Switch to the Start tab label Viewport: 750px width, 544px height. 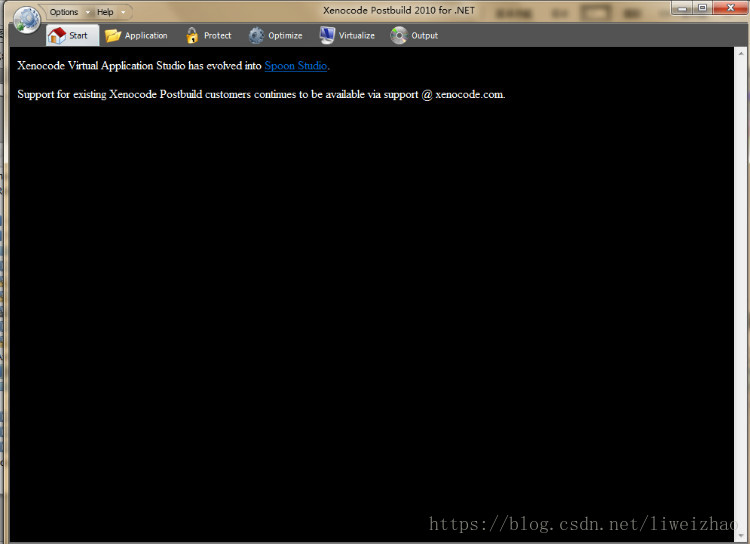78,35
